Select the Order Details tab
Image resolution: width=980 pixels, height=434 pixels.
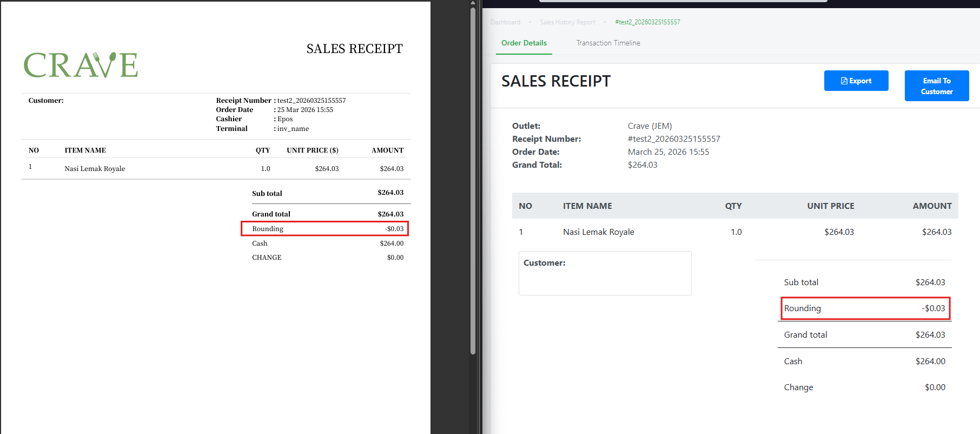point(524,43)
